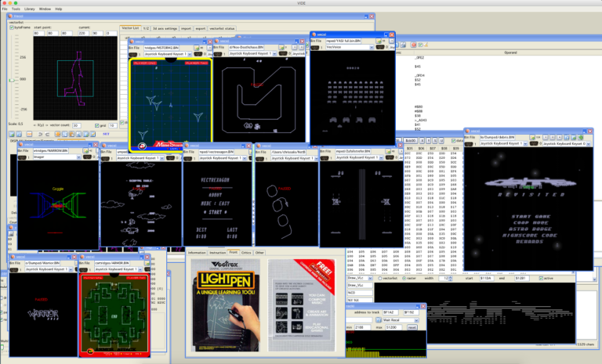Open the Instruction tab in cartridge info

tap(218, 252)
